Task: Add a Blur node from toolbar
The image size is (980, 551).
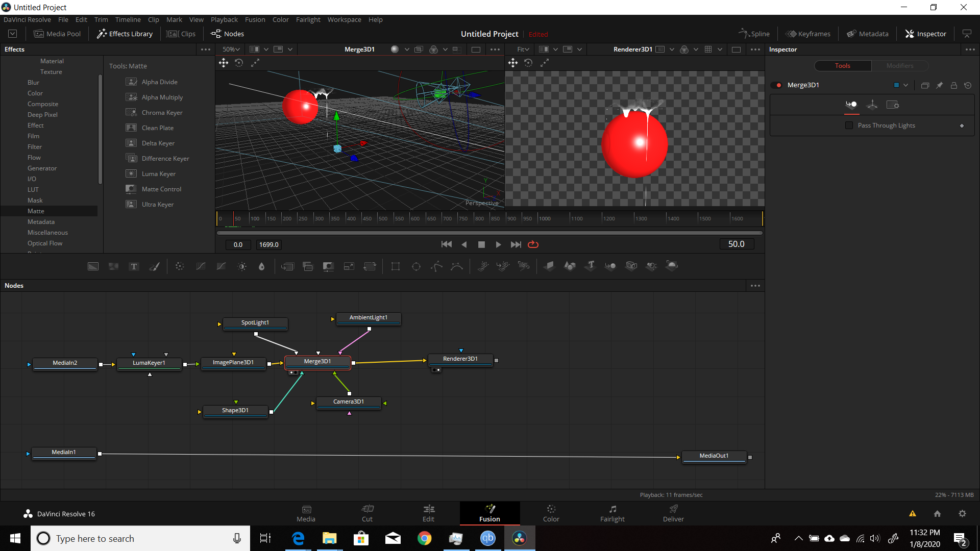Action: tap(262, 266)
